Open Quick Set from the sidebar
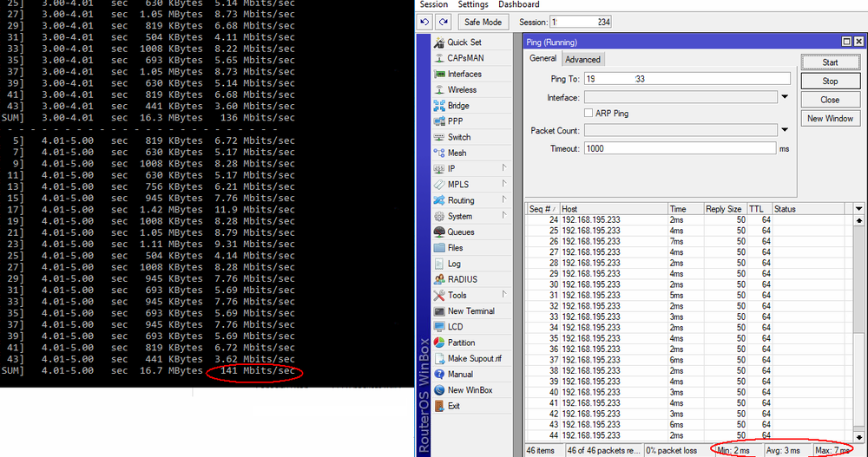This screenshot has height=457, width=868. click(x=464, y=42)
